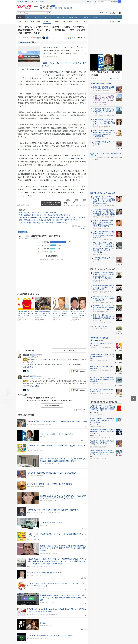Select the 経済 category tab

coord(39,21)
